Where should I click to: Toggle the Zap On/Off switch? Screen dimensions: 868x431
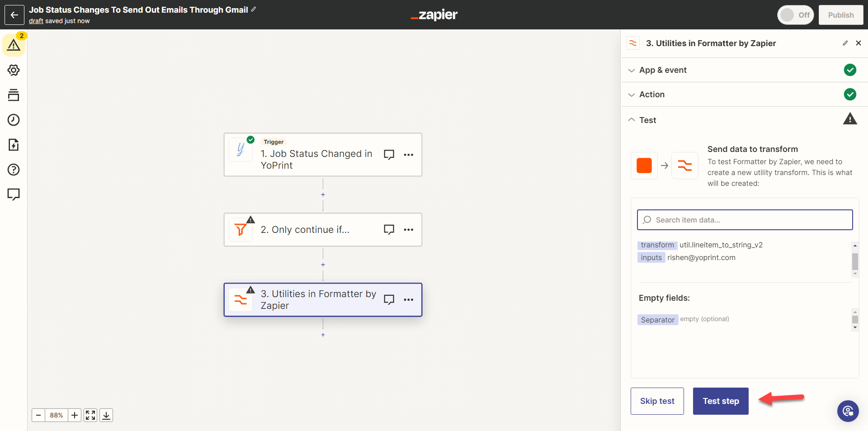coord(795,15)
